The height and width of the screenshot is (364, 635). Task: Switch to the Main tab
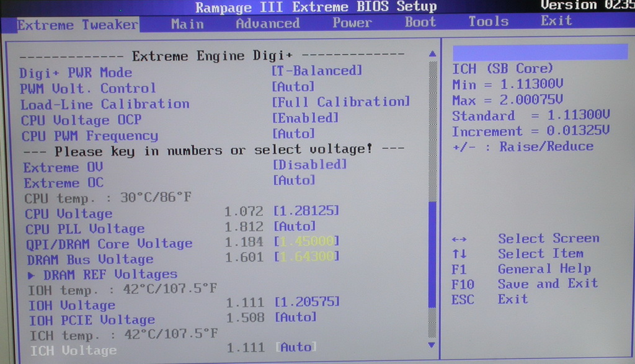point(187,24)
